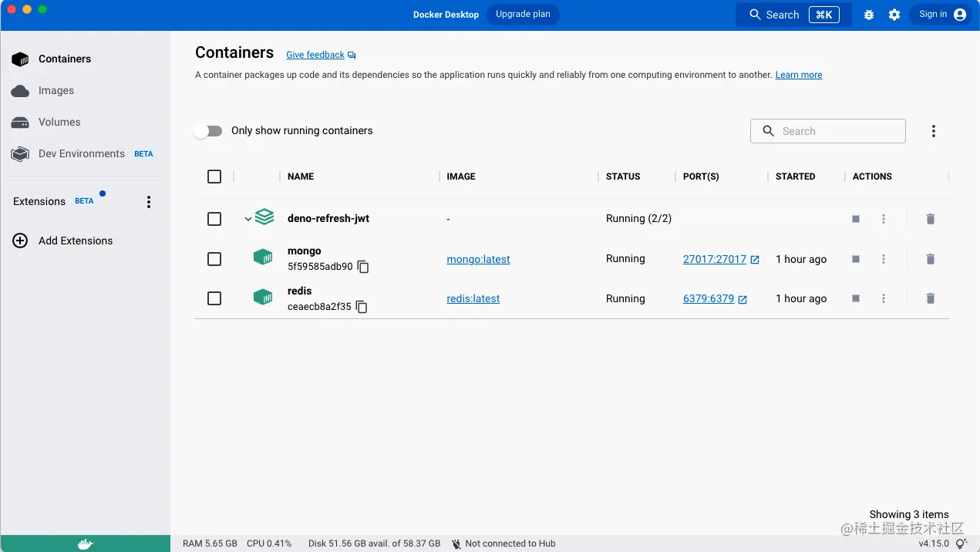Click the Add Extensions plus icon
The width and height of the screenshot is (980, 552).
click(x=21, y=241)
